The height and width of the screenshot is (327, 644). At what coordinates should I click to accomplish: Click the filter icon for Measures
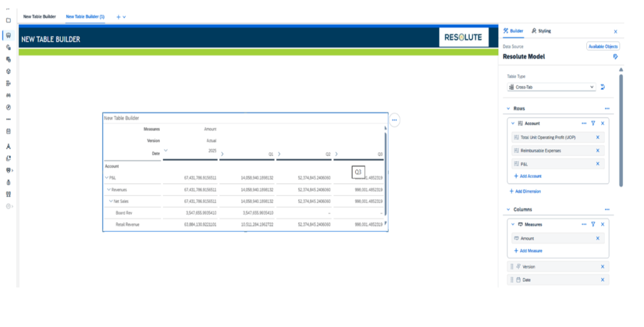(593, 224)
